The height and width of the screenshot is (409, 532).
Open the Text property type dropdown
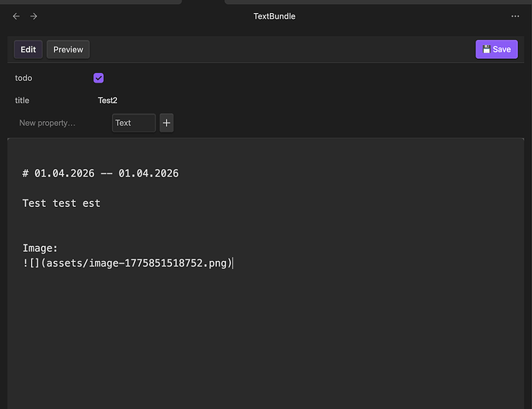tap(134, 123)
